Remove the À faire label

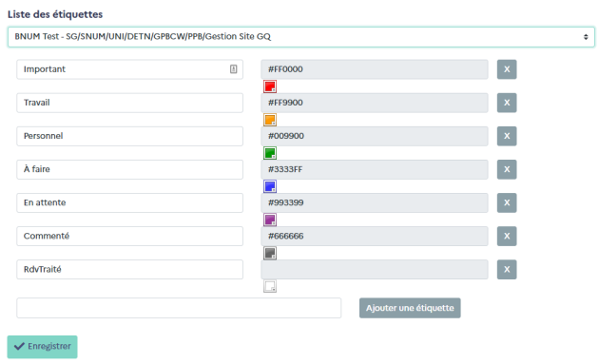point(507,169)
